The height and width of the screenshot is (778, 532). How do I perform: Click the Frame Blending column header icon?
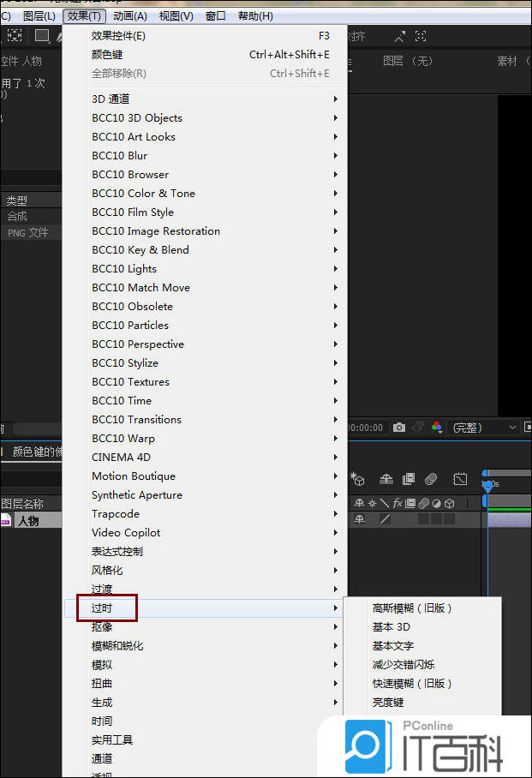(x=410, y=504)
